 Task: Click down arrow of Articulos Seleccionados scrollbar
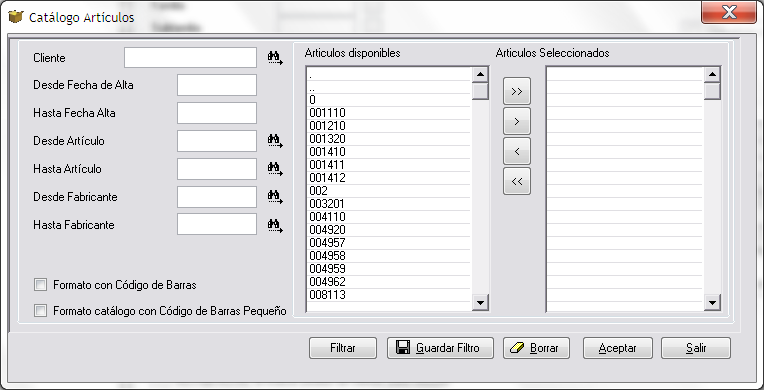click(x=712, y=303)
